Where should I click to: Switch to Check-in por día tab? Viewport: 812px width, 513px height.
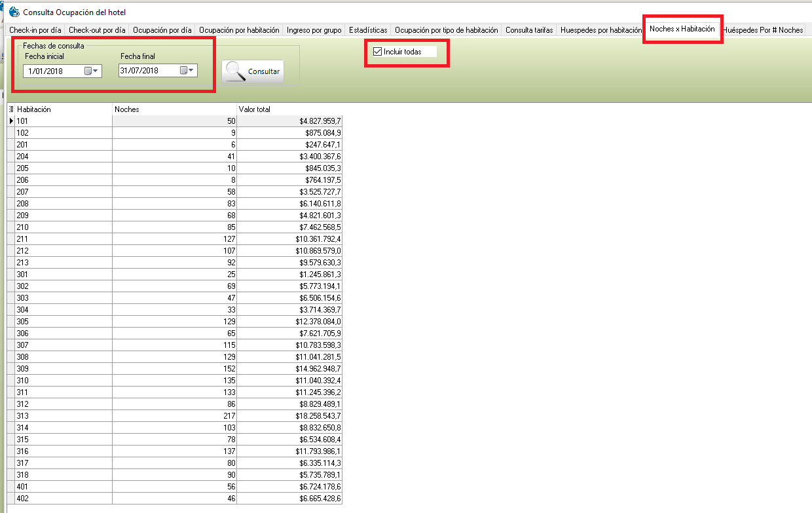(35, 30)
